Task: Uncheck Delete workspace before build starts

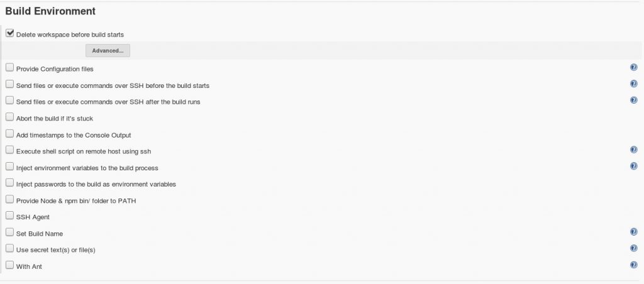Action: point(10,33)
